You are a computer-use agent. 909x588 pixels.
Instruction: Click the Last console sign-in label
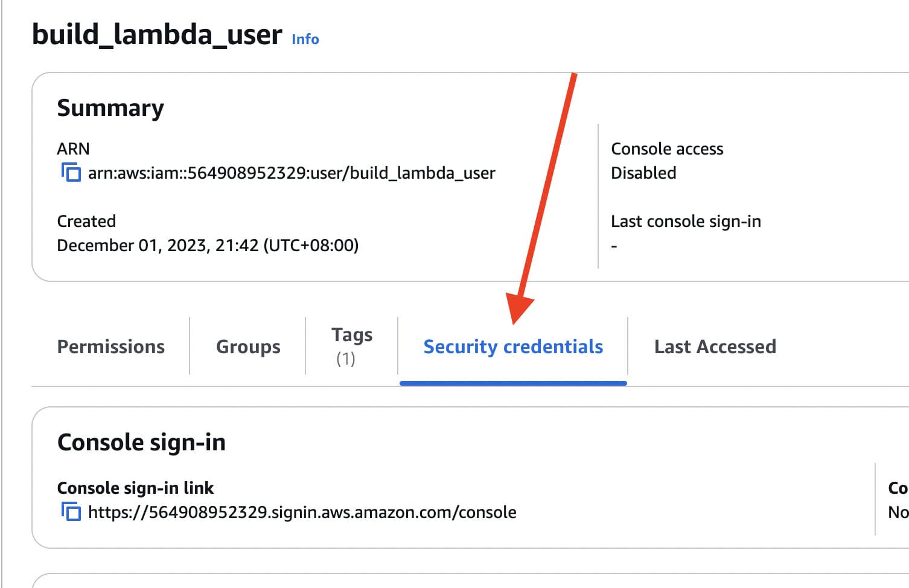click(686, 222)
